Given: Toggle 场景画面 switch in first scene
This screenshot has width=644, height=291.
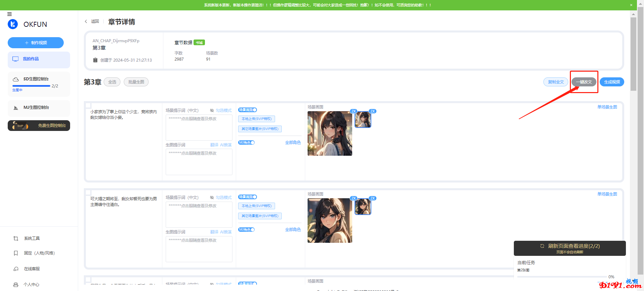Looking at the screenshot, I should pos(248,110).
